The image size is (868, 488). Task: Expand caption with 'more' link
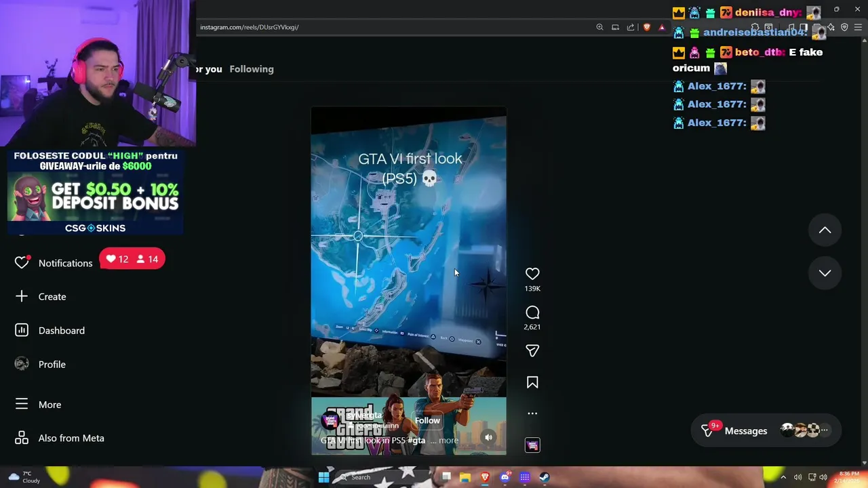pos(448,441)
